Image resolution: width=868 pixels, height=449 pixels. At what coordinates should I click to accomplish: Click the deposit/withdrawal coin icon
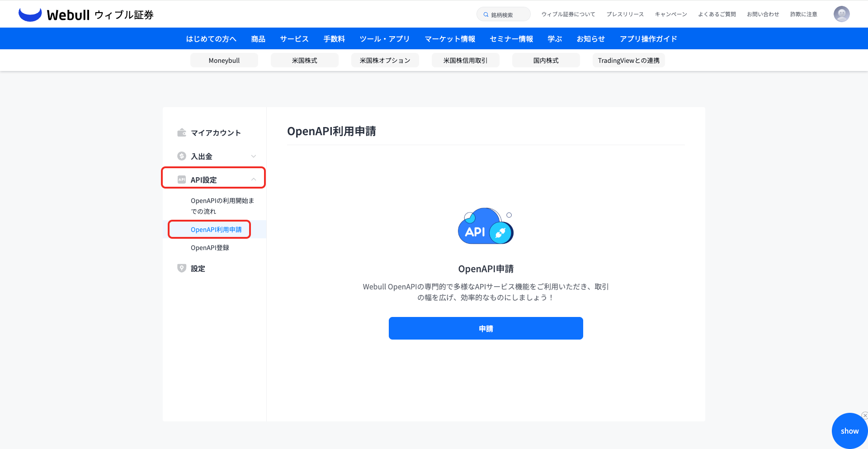(x=182, y=156)
